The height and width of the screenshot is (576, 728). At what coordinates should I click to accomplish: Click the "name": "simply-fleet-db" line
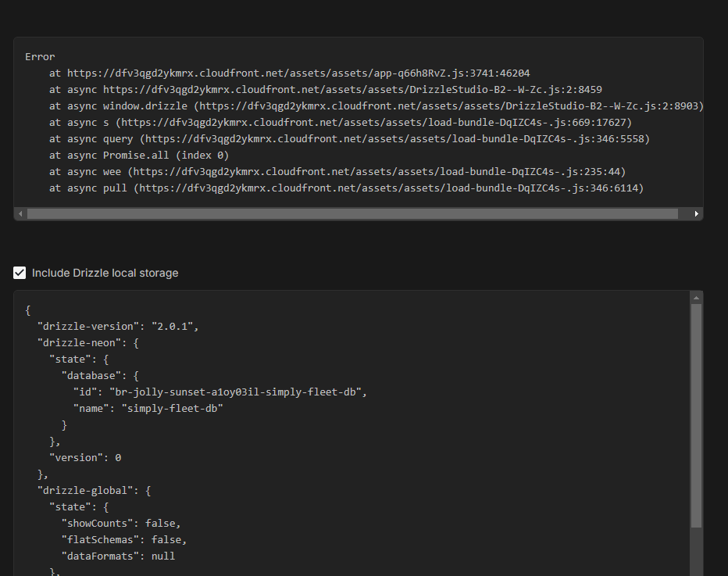click(x=148, y=408)
